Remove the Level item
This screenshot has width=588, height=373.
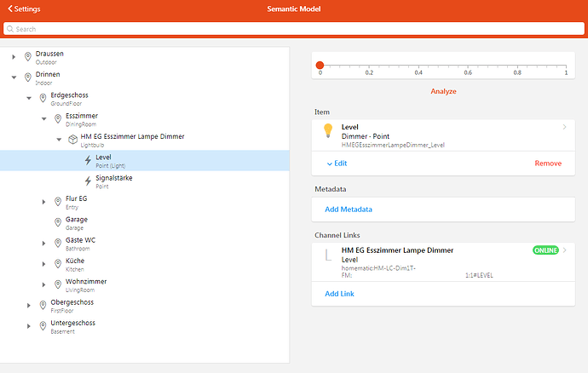pyautogui.click(x=547, y=163)
